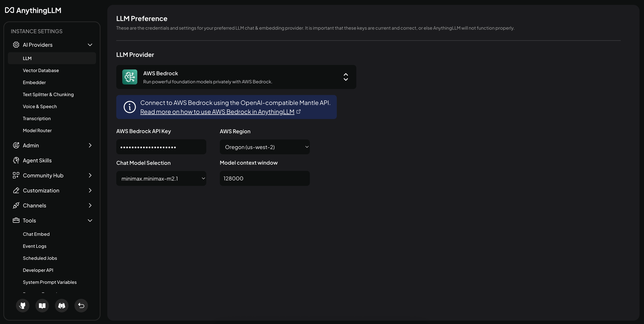The height and width of the screenshot is (324, 644).
Task: Open the documentation book icon
Action: [x=42, y=306]
